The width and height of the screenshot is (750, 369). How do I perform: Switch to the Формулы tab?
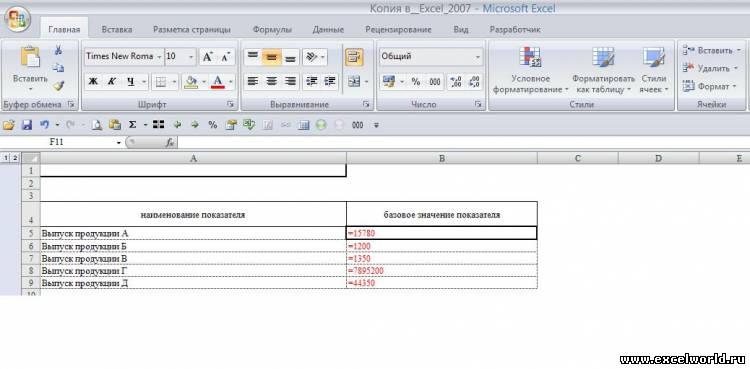click(272, 29)
